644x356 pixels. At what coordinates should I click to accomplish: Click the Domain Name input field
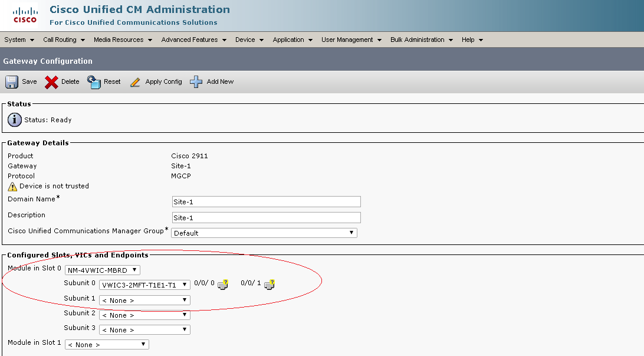tap(266, 202)
